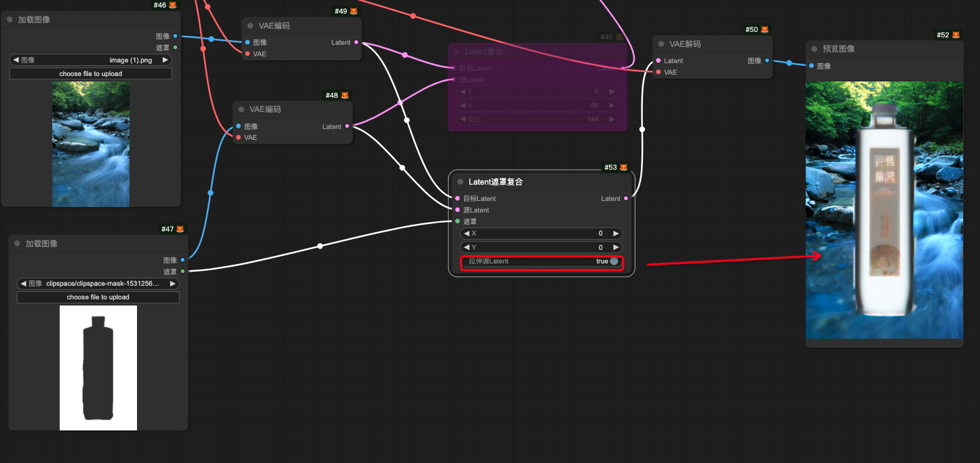Collapse the #48 VAE编码 node title dot

[x=241, y=109]
